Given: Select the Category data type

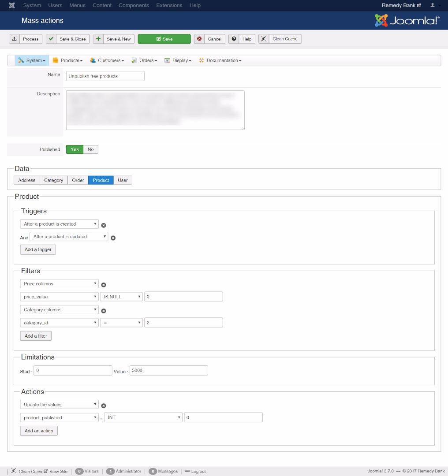Looking at the screenshot, I should click(53, 180).
